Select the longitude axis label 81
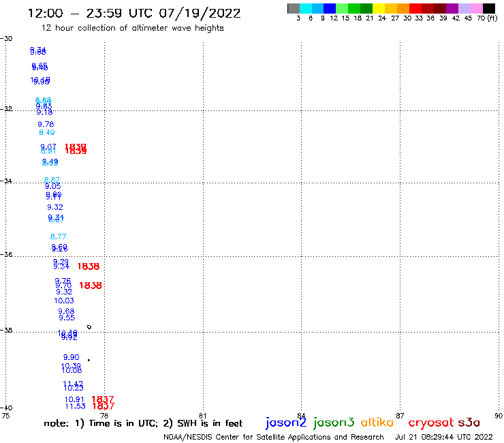The width and height of the screenshot is (504, 443). [x=203, y=416]
